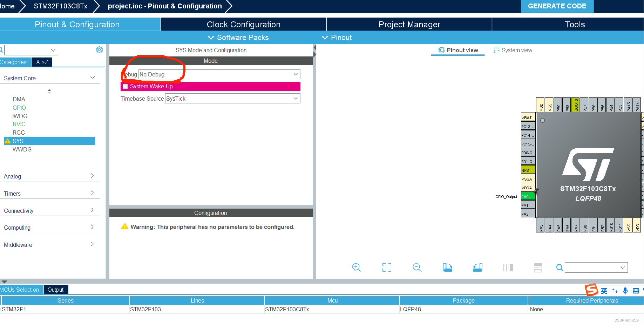Click the STM32F103C8Tx Mcu table cell
Screen dimensions: 644x325
click(332, 309)
